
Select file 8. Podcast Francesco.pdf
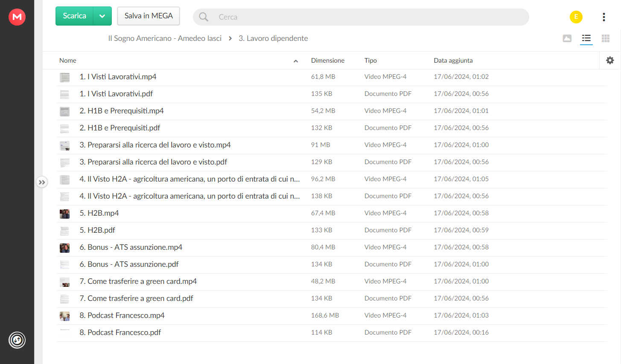[332, 333]
